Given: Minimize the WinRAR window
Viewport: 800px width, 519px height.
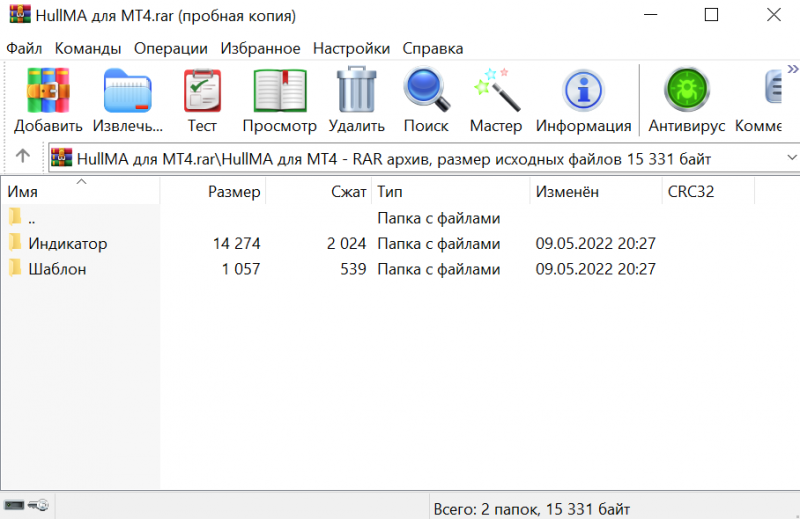Looking at the screenshot, I should click(x=651, y=15).
